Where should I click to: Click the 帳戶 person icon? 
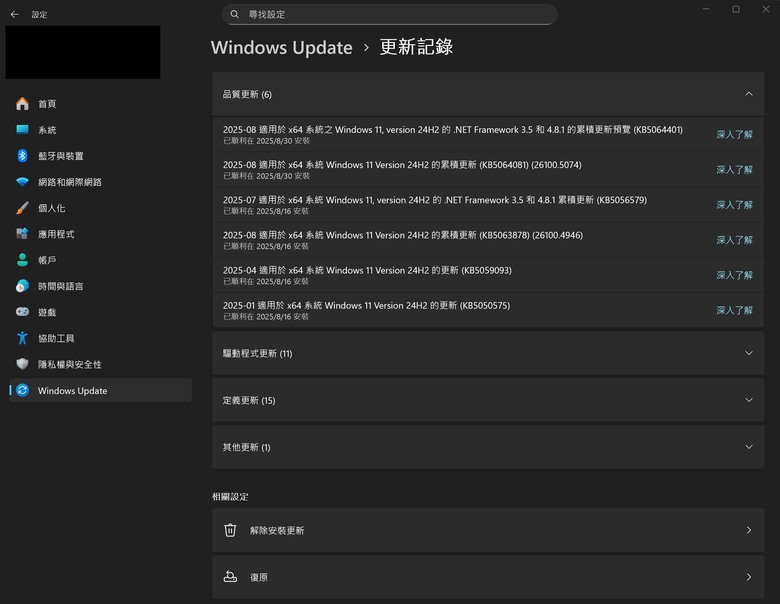(22, 260)
